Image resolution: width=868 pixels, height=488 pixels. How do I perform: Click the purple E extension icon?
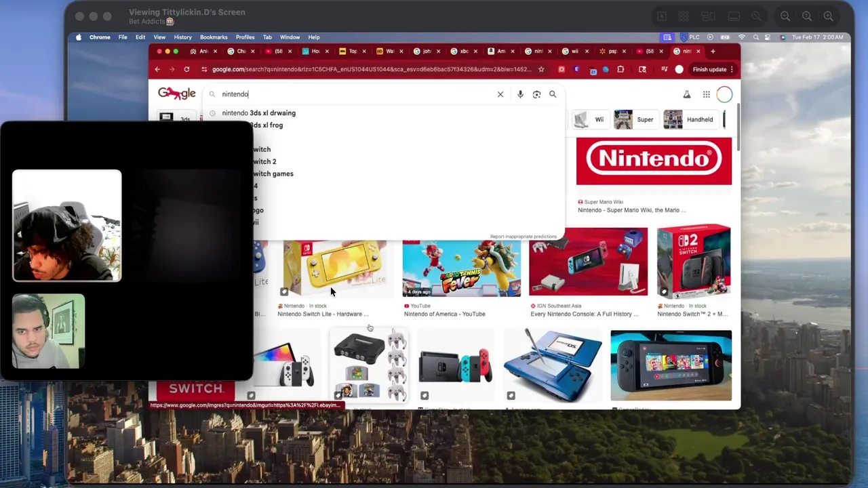click(576, 69)
